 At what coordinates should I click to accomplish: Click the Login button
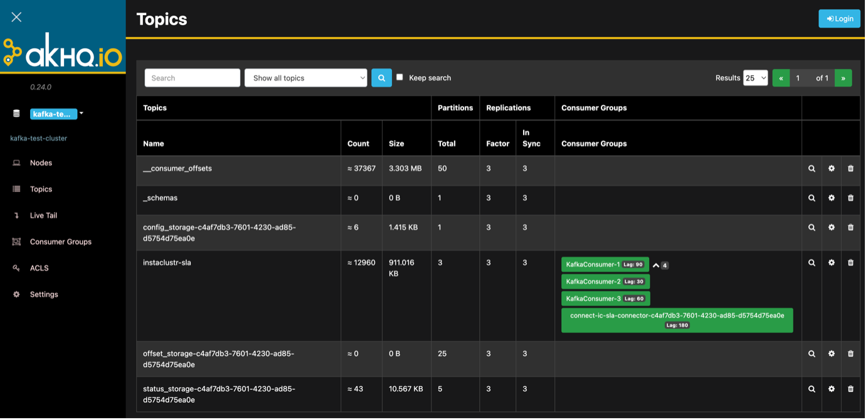point(839,18)
